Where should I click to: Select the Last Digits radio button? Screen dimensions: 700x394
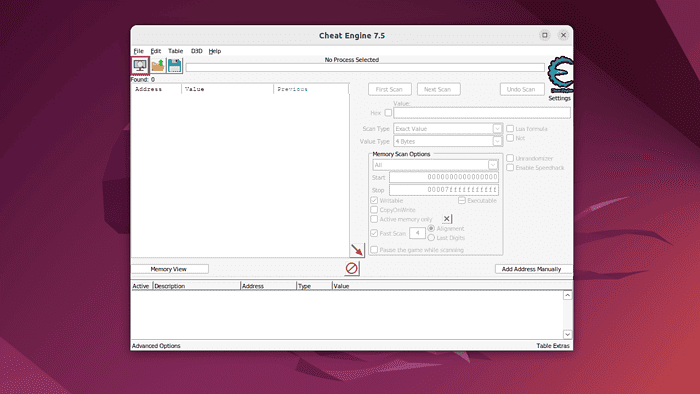pyautogui.click(x=431, y=238)
